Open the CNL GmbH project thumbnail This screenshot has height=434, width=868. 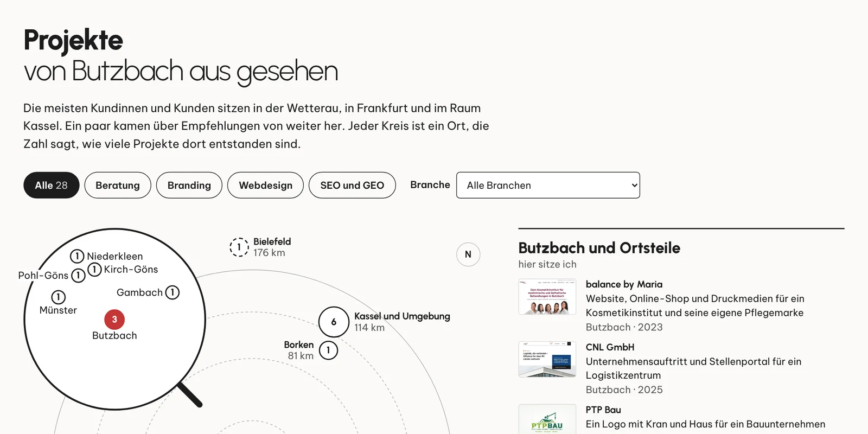(x=547, y=359)
